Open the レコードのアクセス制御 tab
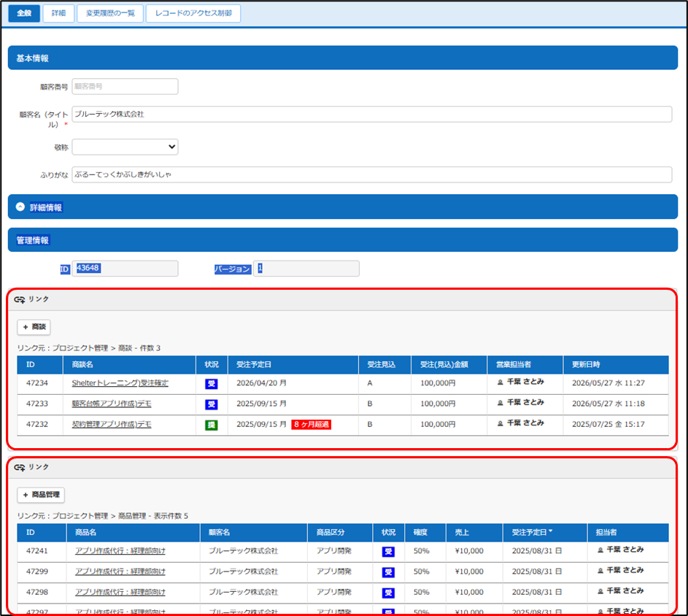 point(193,13)
